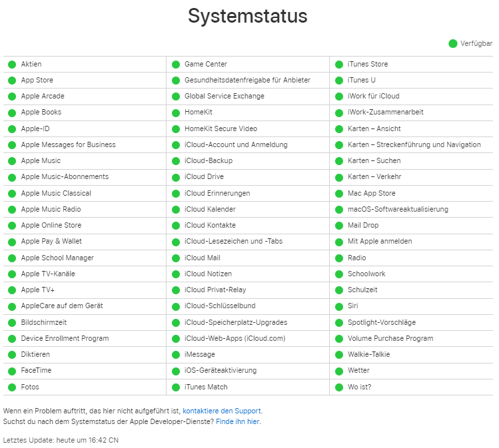Click the Letztes Update timestamp text

tap(61, 440)
